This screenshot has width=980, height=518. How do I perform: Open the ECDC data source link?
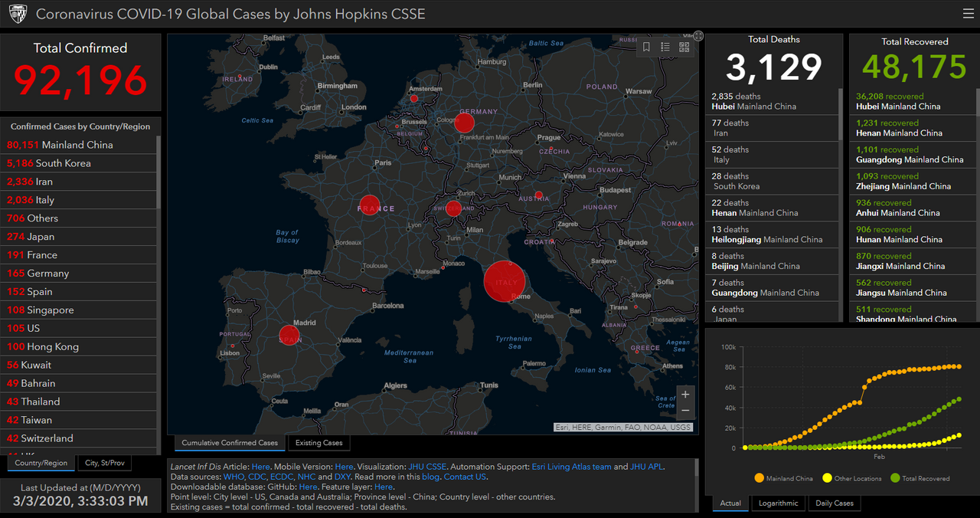(282, 477)
